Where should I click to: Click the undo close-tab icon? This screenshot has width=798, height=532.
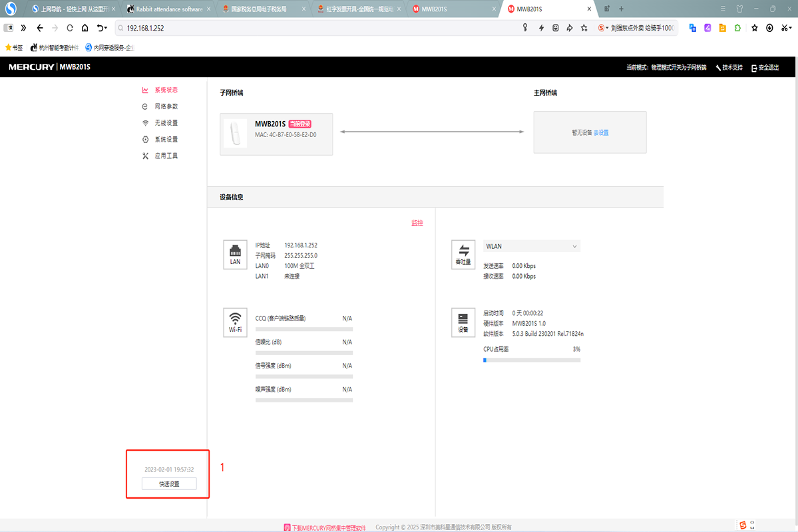coord(102,28)
